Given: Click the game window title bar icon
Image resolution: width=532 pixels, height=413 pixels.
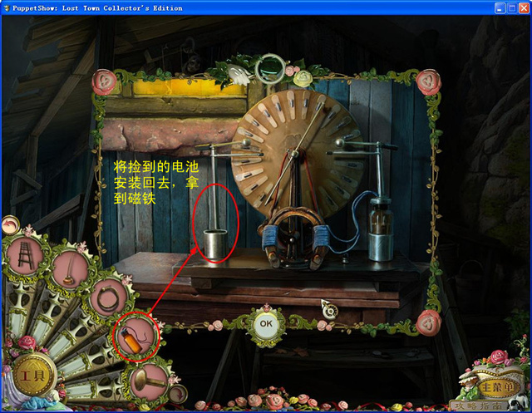Looking at the screenshot, I should tap(7, 7).
